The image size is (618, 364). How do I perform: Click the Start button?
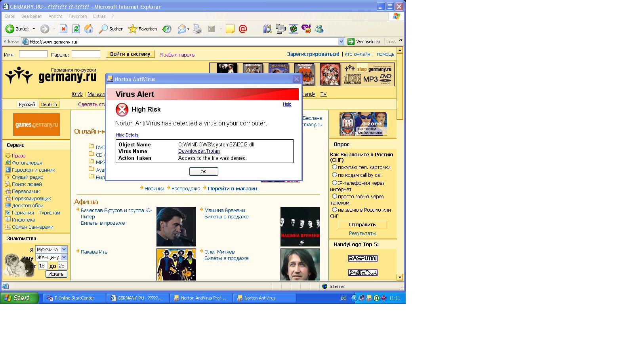coord(19,298)
